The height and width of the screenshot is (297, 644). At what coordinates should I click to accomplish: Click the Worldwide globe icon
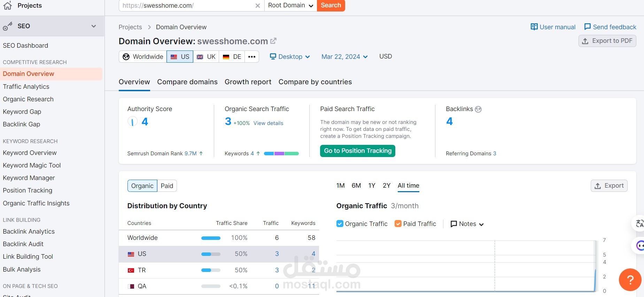(126, 57)
